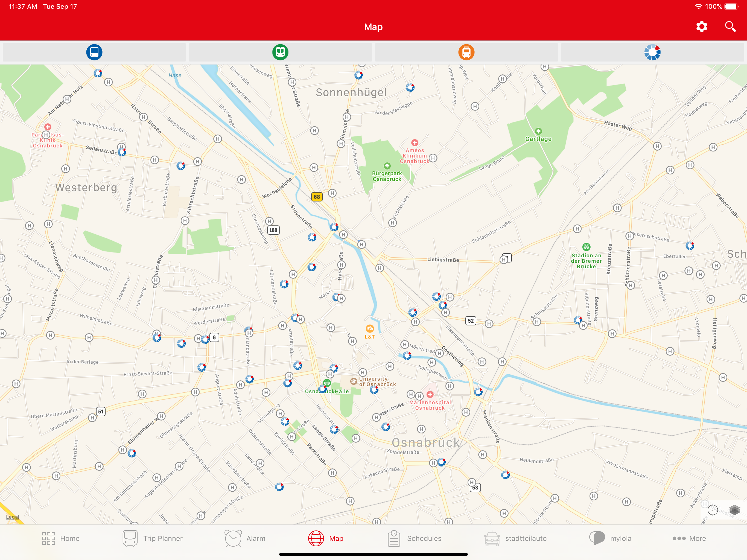Select bus stop on Albrechtstraße
747x560 pixels.
pos(185,221)
